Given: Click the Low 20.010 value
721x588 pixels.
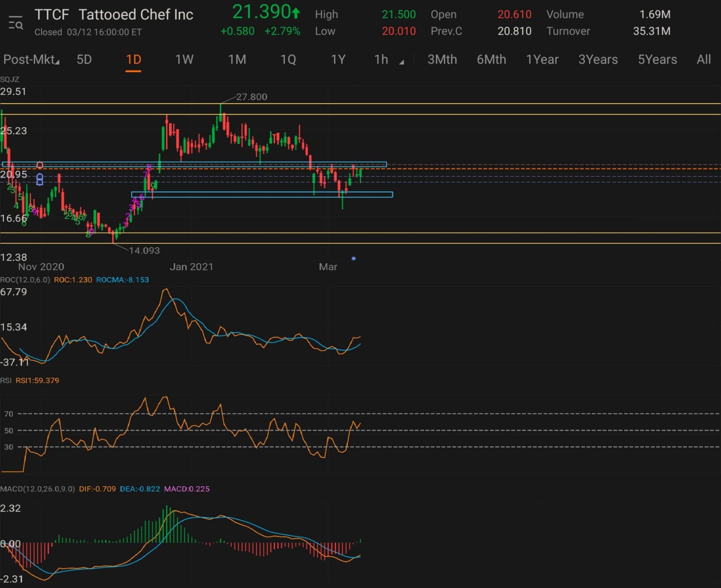Looking at the screenshot, I should click(399, 31).
